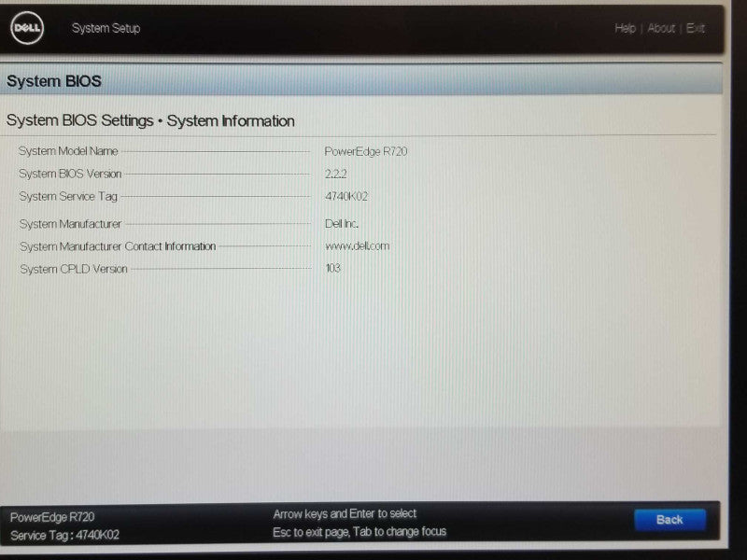Select the PowerEdge R720 model value
The width and height of the screenshot is (747, 560).
pos(366,151)
